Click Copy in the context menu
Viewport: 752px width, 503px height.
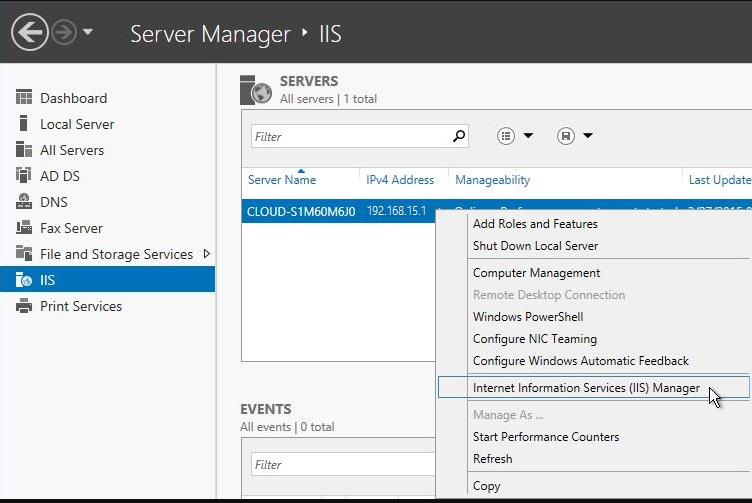pyautogui.click(x=486, y=486)
